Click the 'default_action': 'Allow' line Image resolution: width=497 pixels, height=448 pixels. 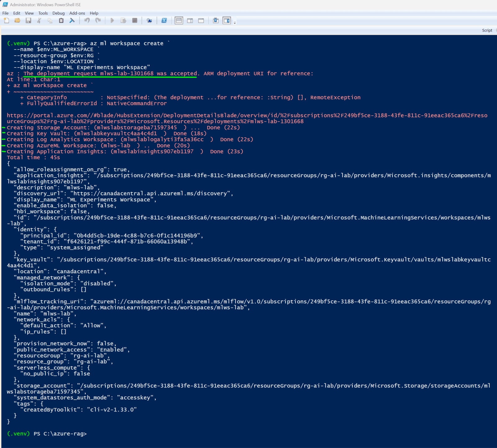[63, 326]
